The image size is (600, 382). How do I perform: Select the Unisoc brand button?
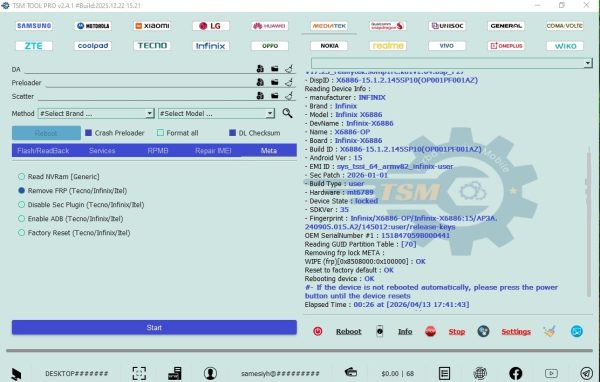(x=447, y=26)
